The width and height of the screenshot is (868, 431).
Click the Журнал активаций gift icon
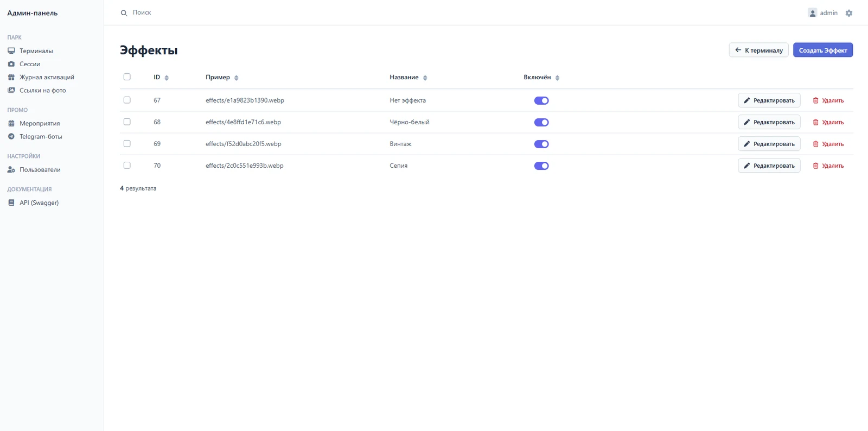click(x=11, y=77)
